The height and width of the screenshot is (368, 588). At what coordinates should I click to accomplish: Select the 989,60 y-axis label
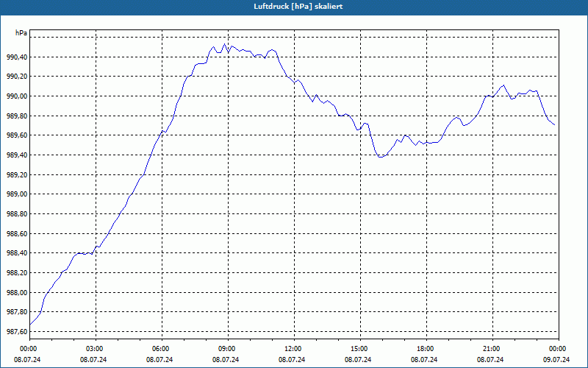16,135
